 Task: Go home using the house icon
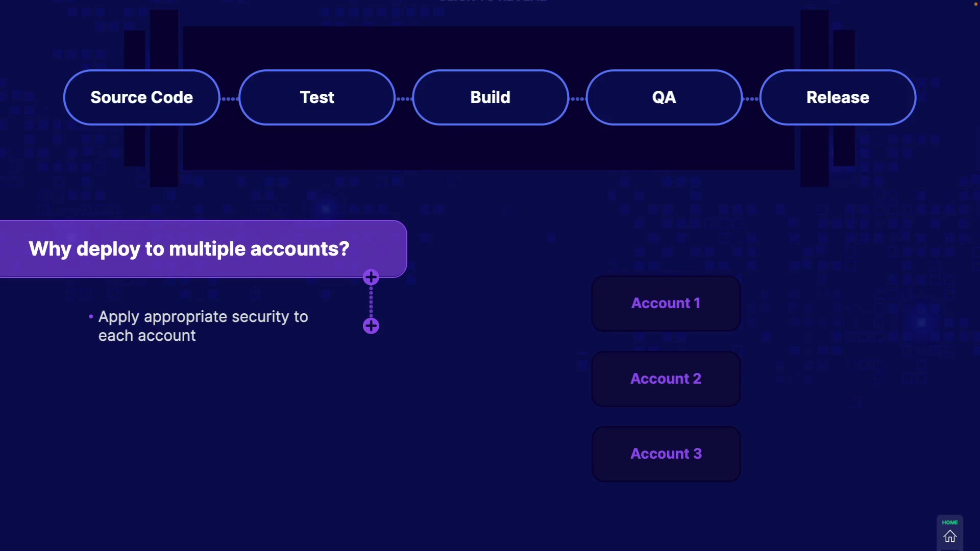950,537
